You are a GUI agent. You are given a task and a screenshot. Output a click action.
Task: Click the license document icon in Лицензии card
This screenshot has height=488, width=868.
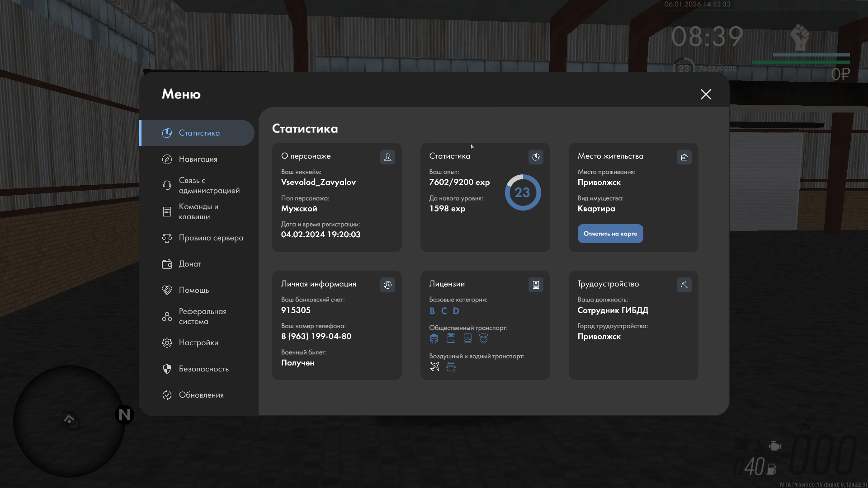(536, 285)
